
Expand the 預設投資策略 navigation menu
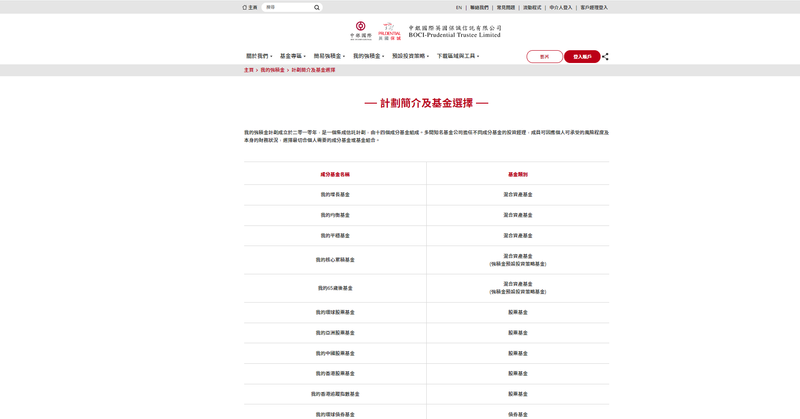coord(410,56)
